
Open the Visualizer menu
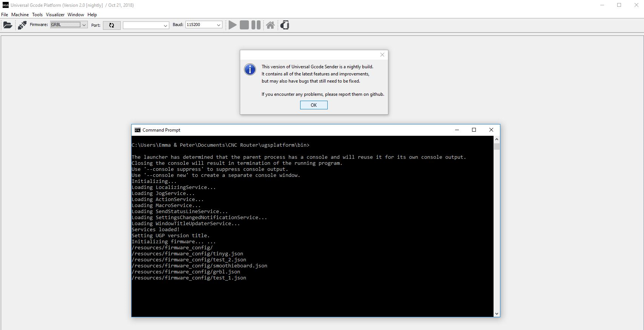coord(55,15)
